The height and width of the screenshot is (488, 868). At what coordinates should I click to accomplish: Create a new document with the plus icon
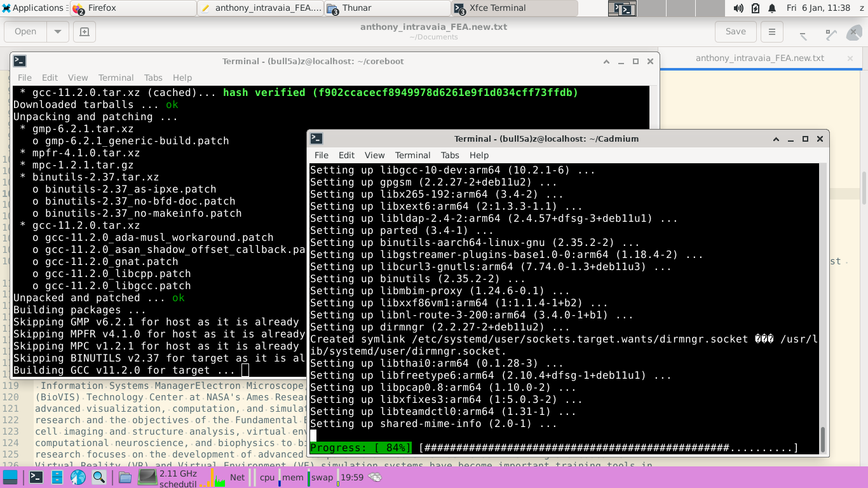(84, 31)
